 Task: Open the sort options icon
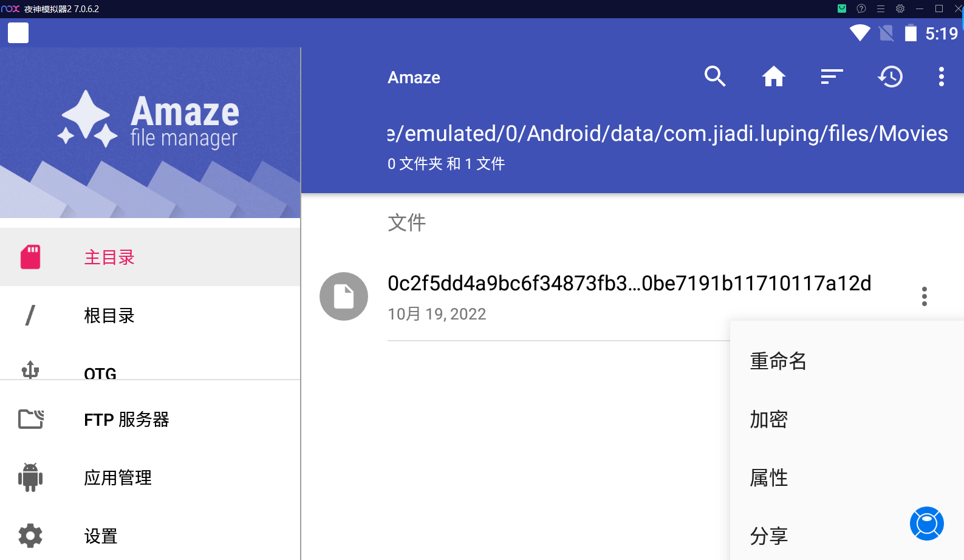tap(832, 77)
